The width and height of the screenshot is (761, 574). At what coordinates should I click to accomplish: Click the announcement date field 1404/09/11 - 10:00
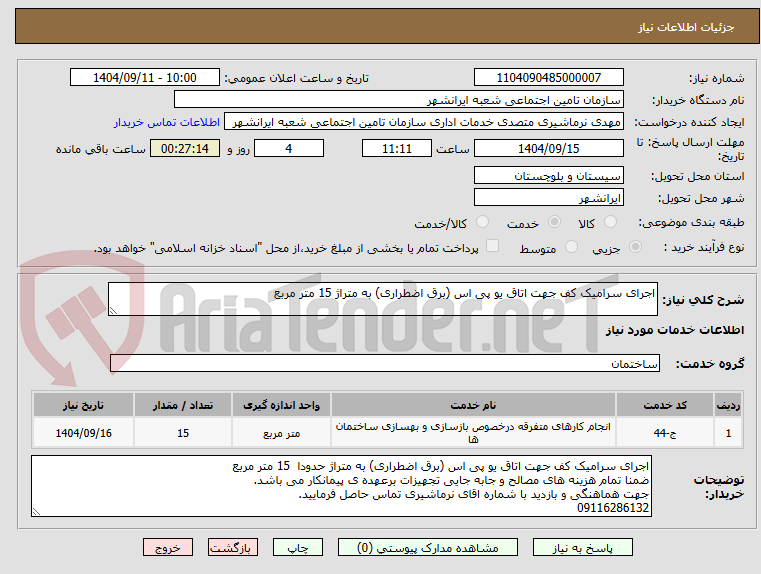coord(145,78)
